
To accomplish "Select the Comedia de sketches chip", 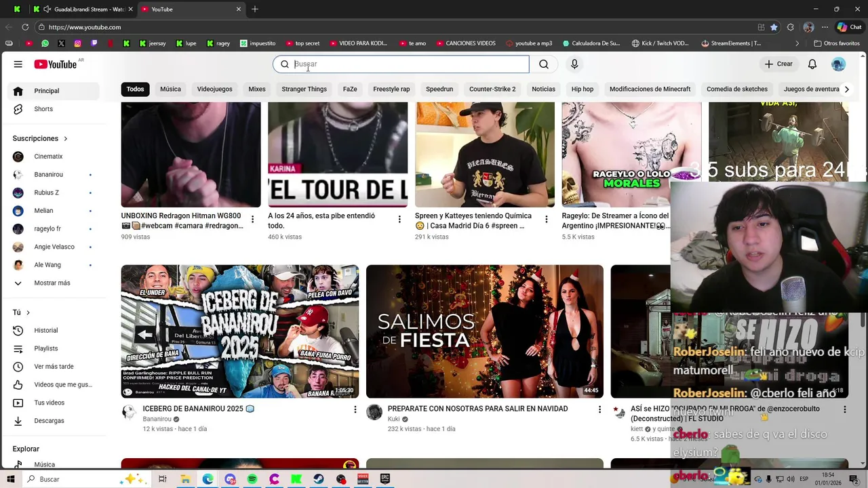I will (737, 89).
